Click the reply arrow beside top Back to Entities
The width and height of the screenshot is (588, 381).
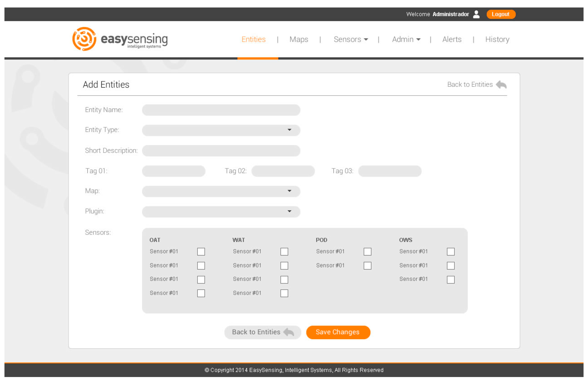tap(501, 85)
